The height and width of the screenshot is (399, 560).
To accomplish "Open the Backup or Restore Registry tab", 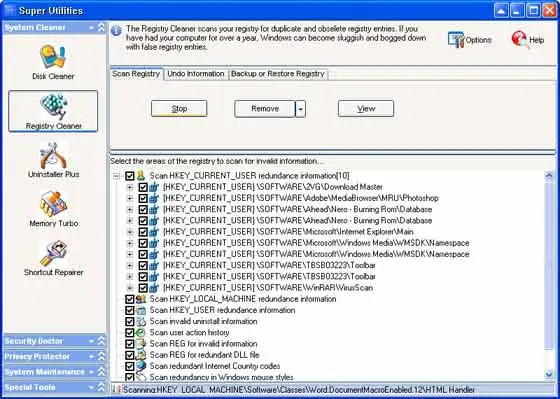I will [278, 74].
